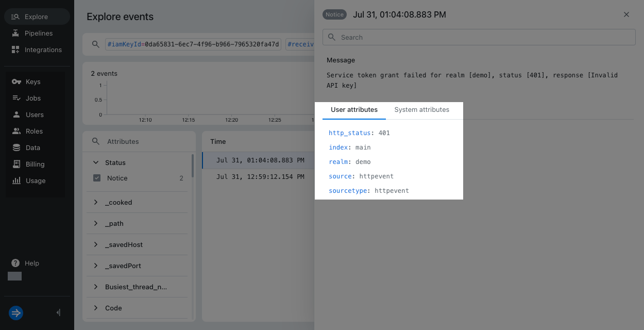This screenshot has height=330, width=644.
Task: Expand the Code attribute
Action: (x=95, y=308)
